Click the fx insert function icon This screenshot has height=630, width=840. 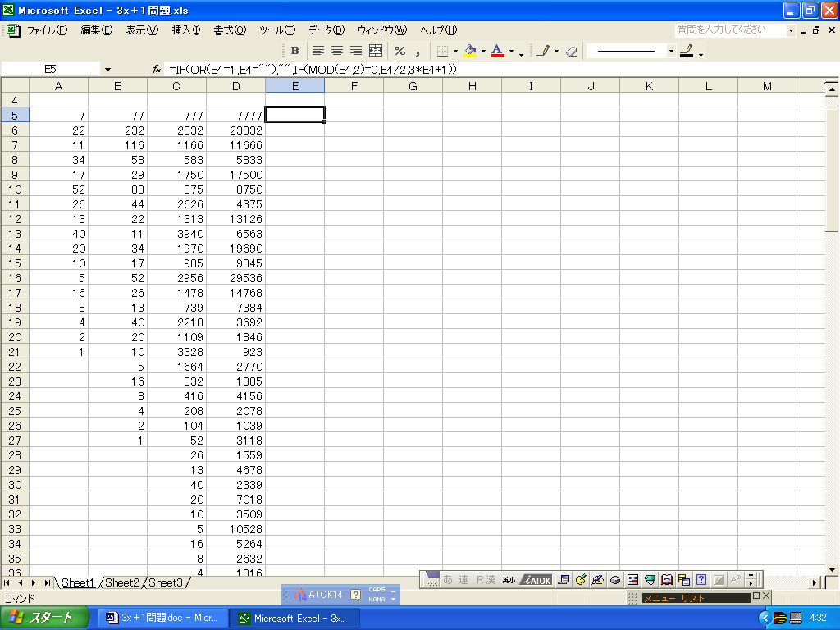click(x=156, y=70)
